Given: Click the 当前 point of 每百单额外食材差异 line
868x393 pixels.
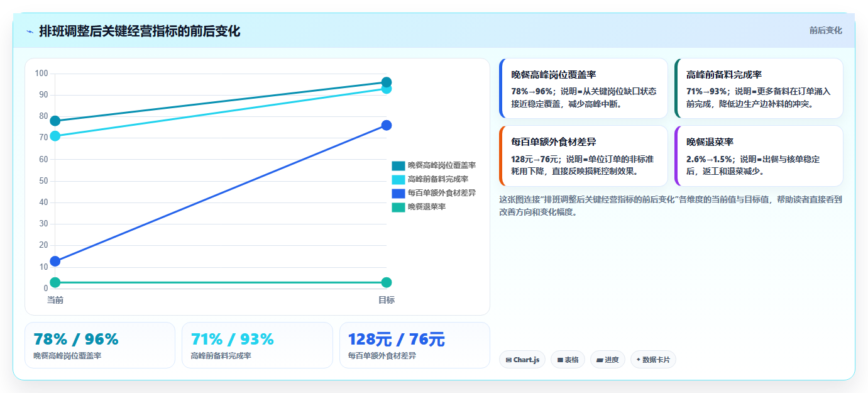Looking at the screenshot, I should point(55,261).
